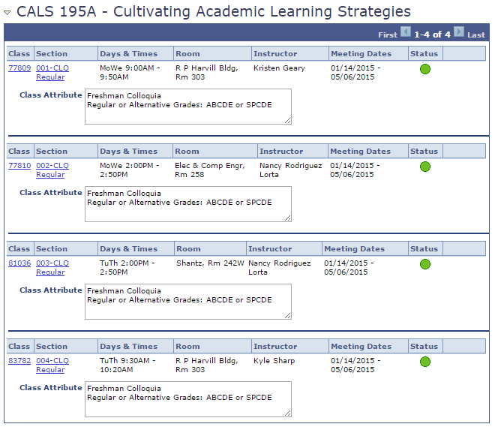Select section 001-CLQ Regular link
This screenshot has width=504, height=436.
52,73
